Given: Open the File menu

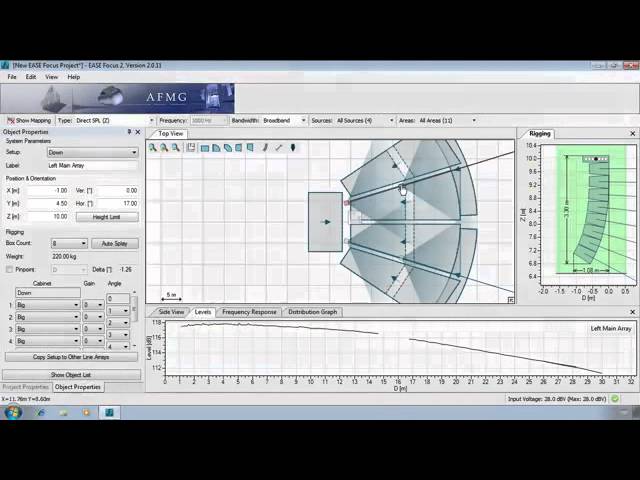Looking at the screenshot, I should (12, 77).
